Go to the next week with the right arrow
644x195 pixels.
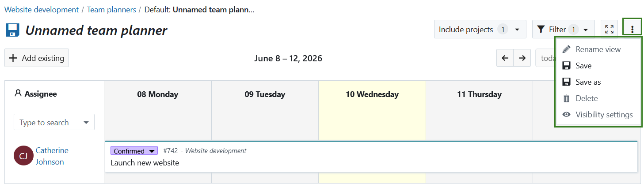coord(522,58)
